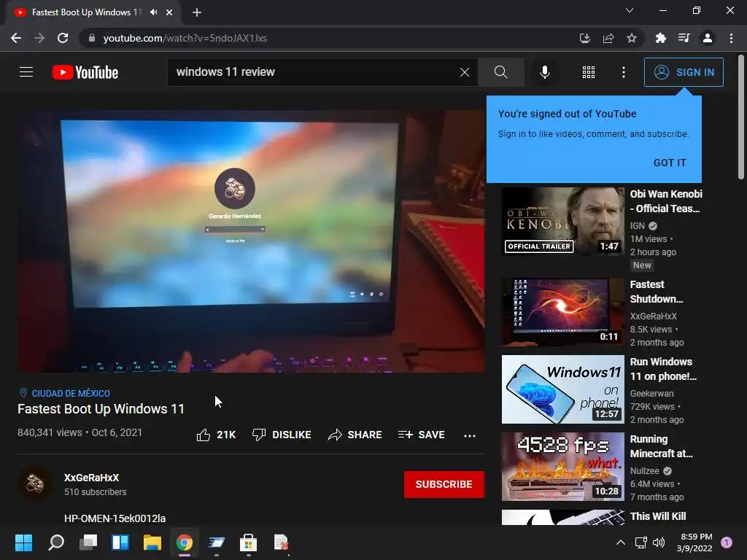Viewport: 747px width, 560px height.
Task: Open the YouTube hamburger guide menu
Action: pyautogui.click(x=26, y=72)
